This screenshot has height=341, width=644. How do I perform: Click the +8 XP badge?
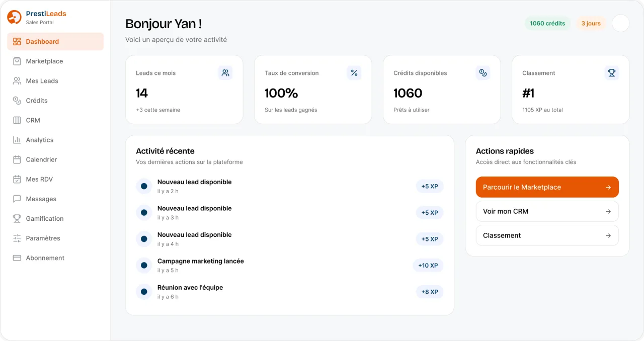click(430, 292)
